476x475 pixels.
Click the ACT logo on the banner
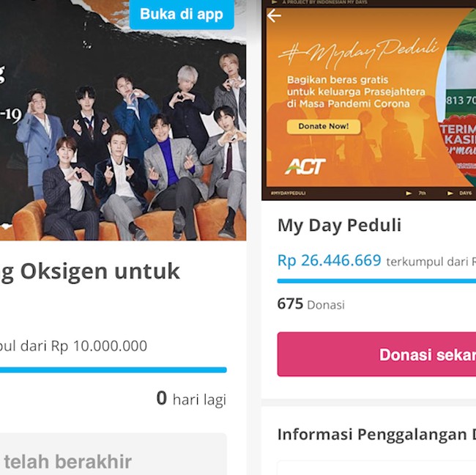305,166
